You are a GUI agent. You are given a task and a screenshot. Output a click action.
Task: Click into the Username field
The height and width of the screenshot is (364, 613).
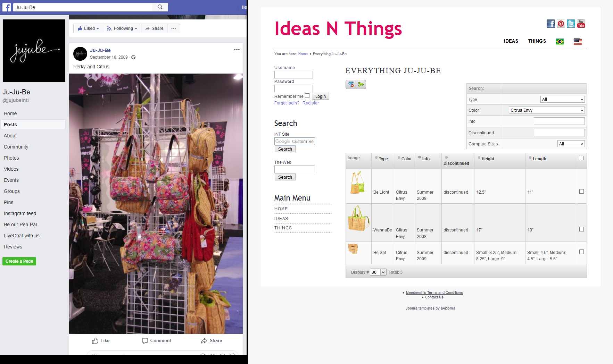tap(293, 75)
